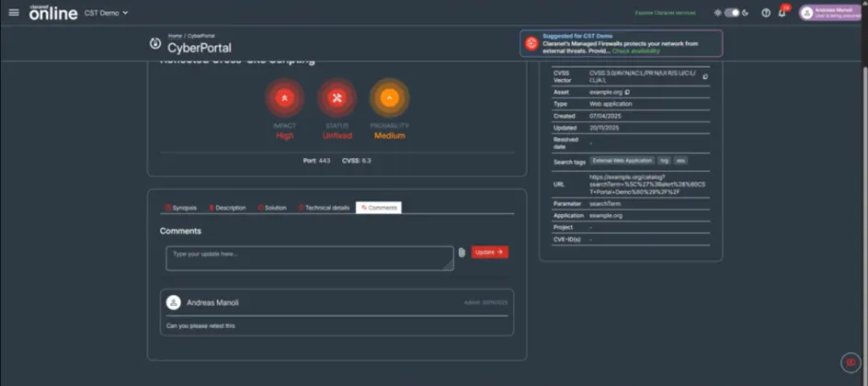The width and height of the screenshot is (868, 386).
Task: Open the hamburger navigation menu
Action: click(14, 13)
